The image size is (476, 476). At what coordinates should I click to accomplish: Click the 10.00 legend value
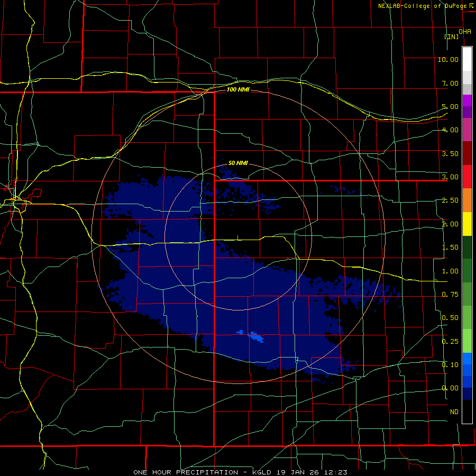pyautogui.click(x=448, y=59)
